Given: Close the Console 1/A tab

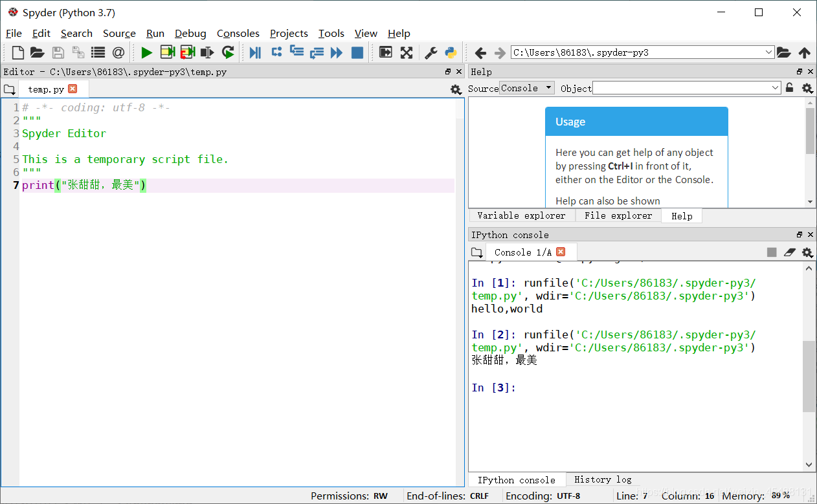Looking at the screenshot, I should [561, 252].
